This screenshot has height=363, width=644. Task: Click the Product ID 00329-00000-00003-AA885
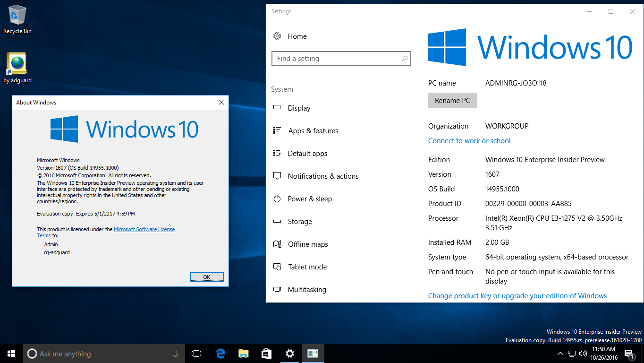pos(528,204)
